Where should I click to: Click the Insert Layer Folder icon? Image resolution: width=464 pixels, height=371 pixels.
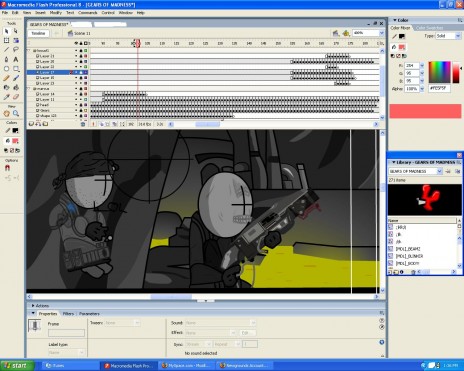pyautogui.click(x=45, y=124)
